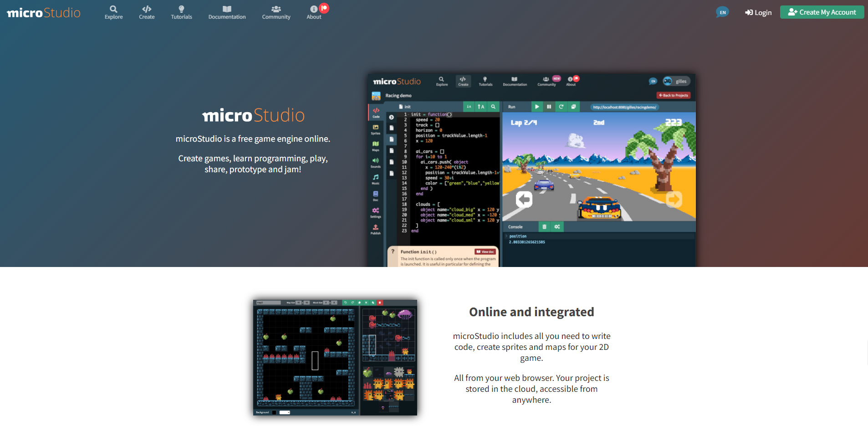
Task: Open the About info icon in top navigation
Action: click(314, 9)
